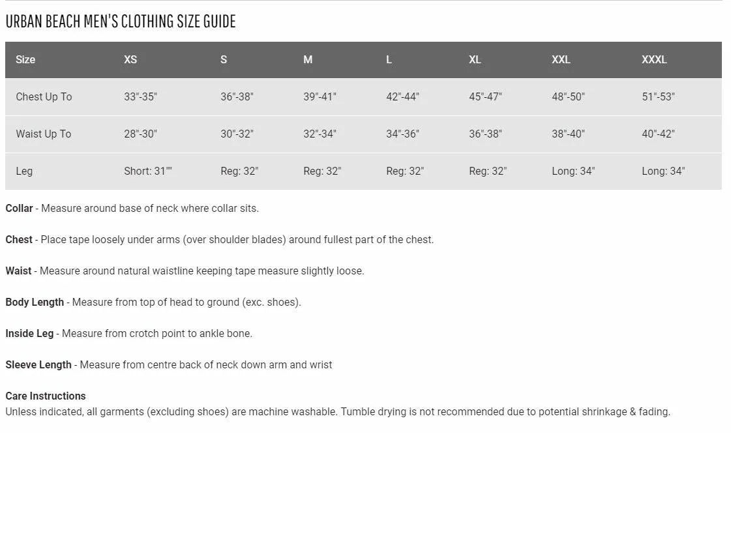Click the XXXL size column header
This screenshot has width=731, height=560.
click(654, 59)
